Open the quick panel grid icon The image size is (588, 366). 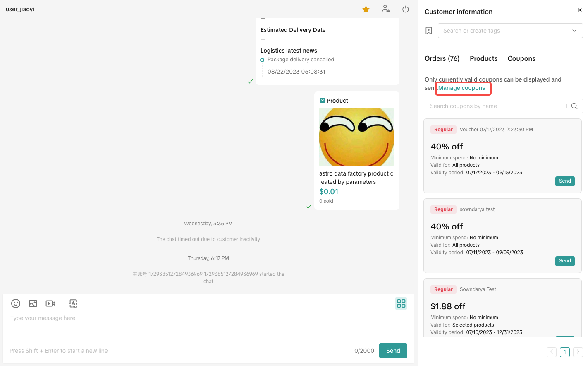(x=401, y=303)
